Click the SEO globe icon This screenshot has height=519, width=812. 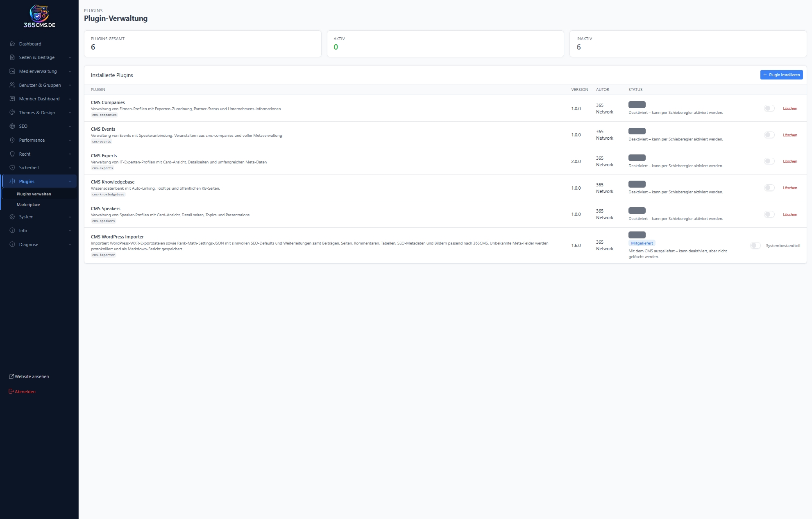pyautogui.click(x=12, y=126)
